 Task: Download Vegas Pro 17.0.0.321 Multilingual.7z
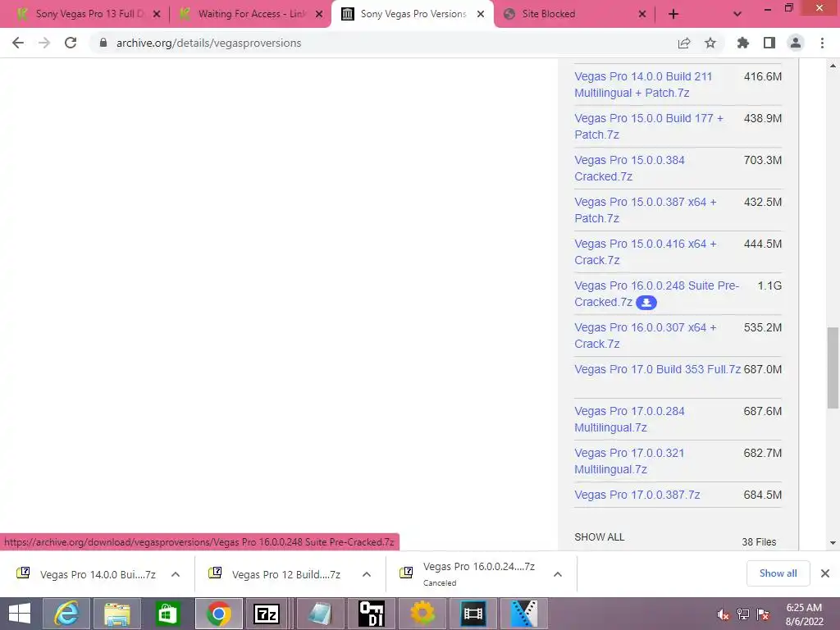tap(629, 461)
